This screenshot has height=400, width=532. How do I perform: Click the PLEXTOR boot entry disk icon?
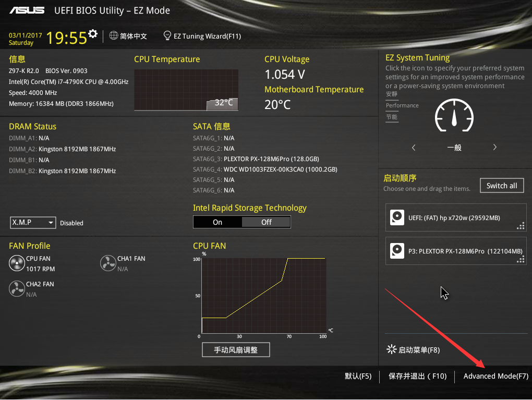397,251
